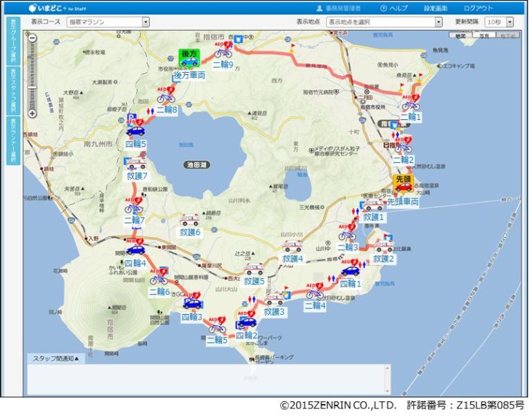Click the toilet icon next to 二輪8

point(151,111)
